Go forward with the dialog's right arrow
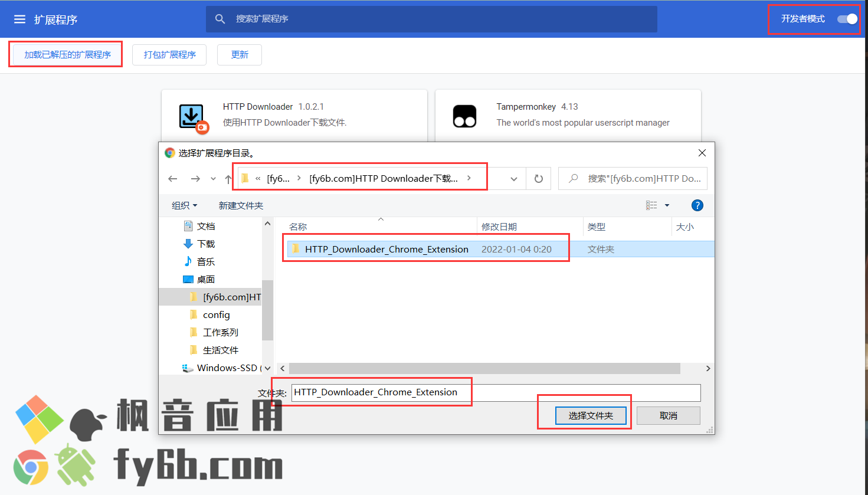 point(195,179)
